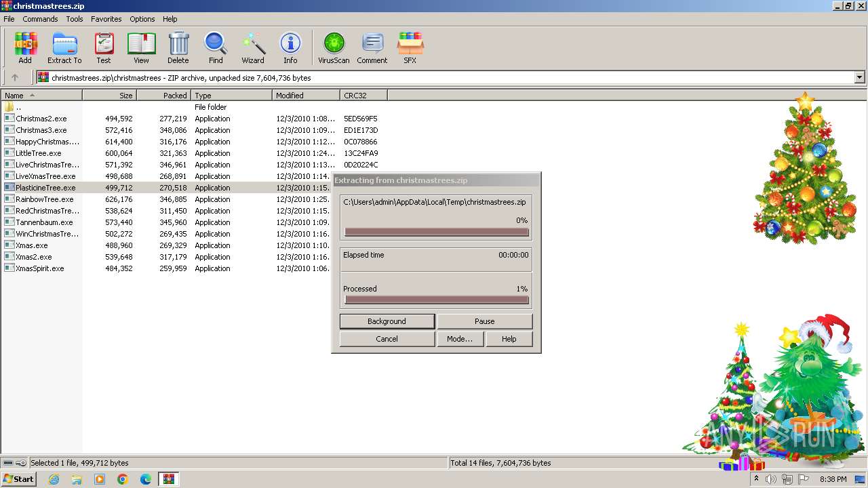Click the XmasSpirit.exe file icon

[9, 268]
